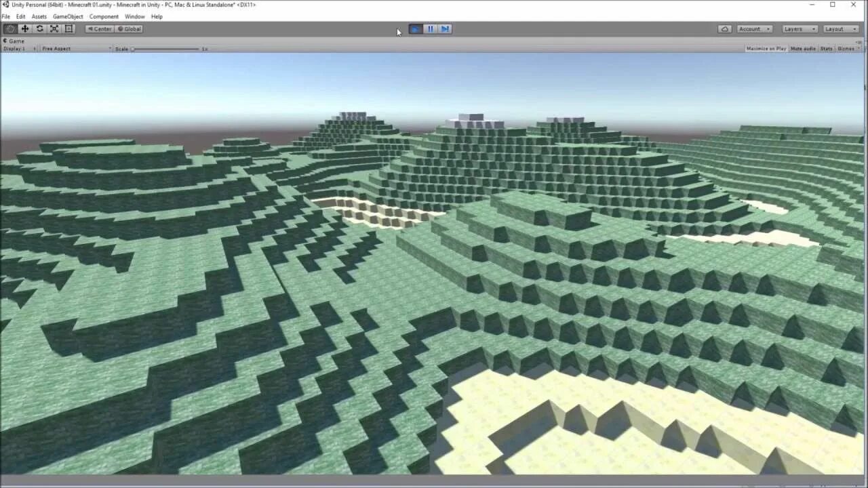Select the Scale tool
This screenshot has height=488, width=868.
(54, 28)
